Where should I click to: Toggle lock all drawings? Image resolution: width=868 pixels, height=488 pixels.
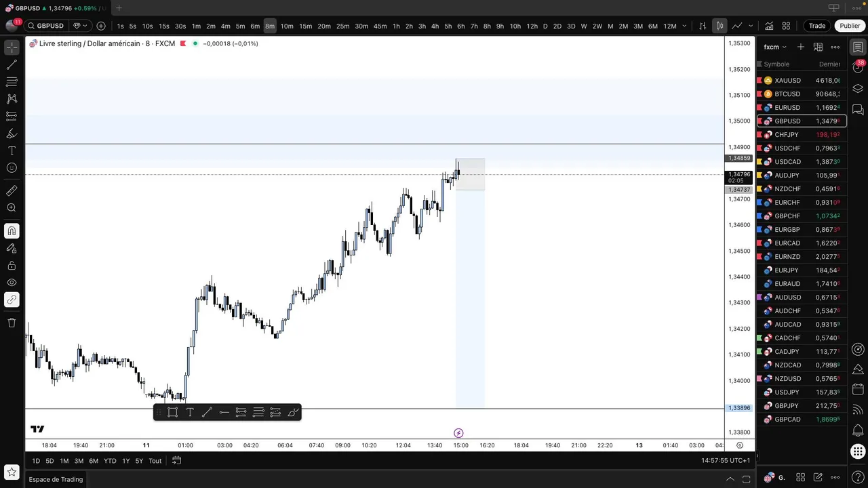point(12,266)
